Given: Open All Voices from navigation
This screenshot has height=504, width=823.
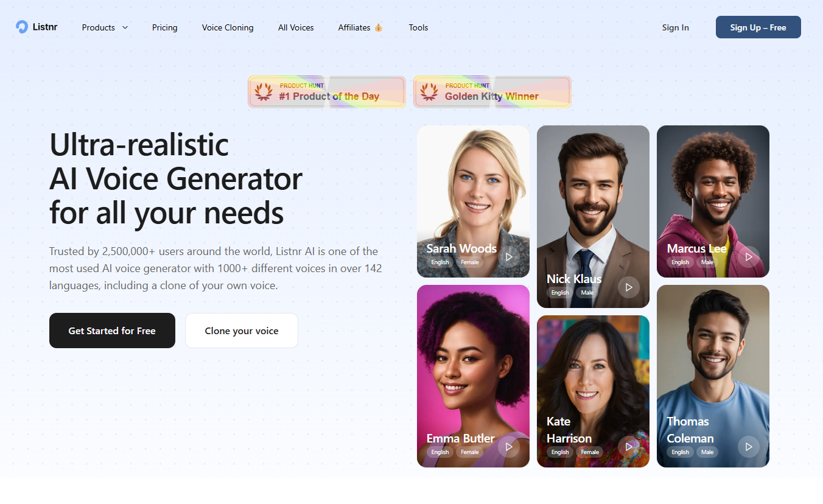Looking at the screenshot, I should [296, 27].
